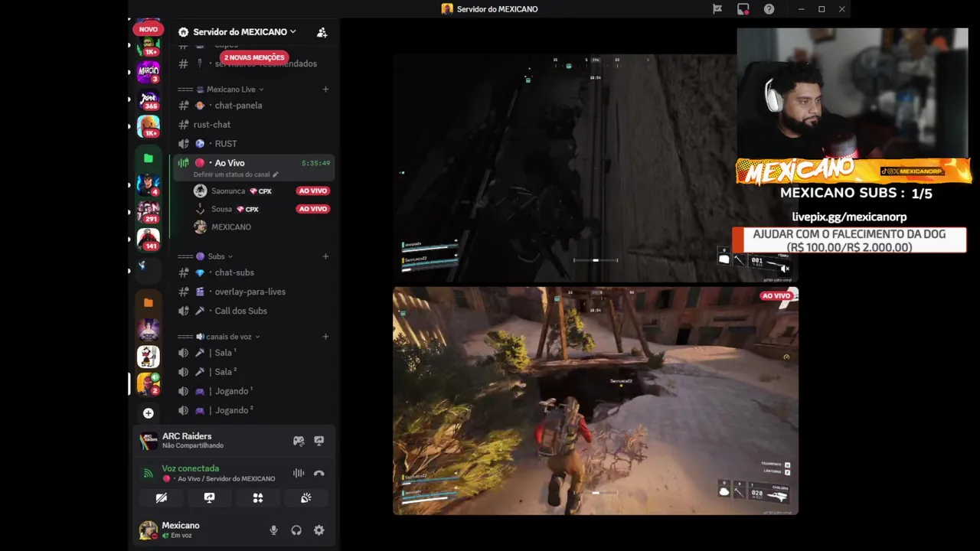Share ARC Raiders screen via monitor icon
Viewport: 980px width, 551px height.
click(319, 441)
